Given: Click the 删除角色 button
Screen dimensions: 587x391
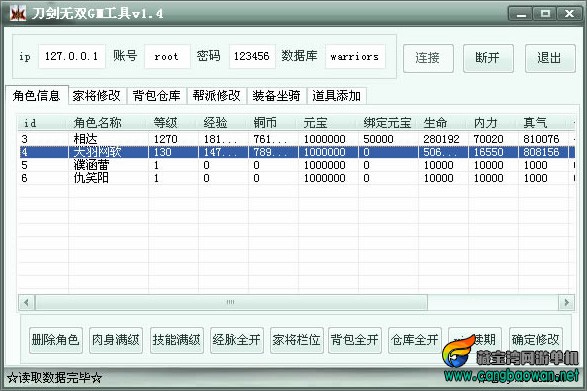Looking at the screenshot, I should tap(56, 340).
